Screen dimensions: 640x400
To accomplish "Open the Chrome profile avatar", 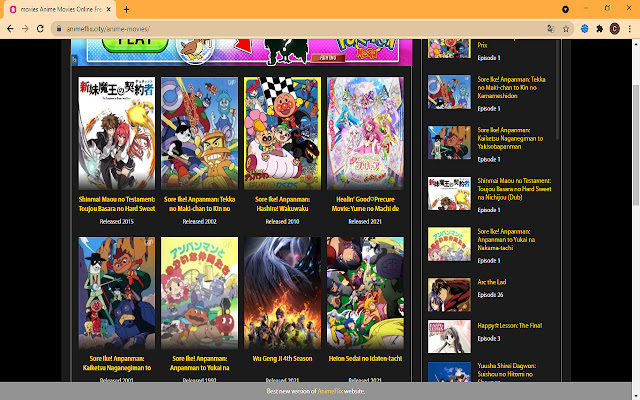I will point(615,29).
